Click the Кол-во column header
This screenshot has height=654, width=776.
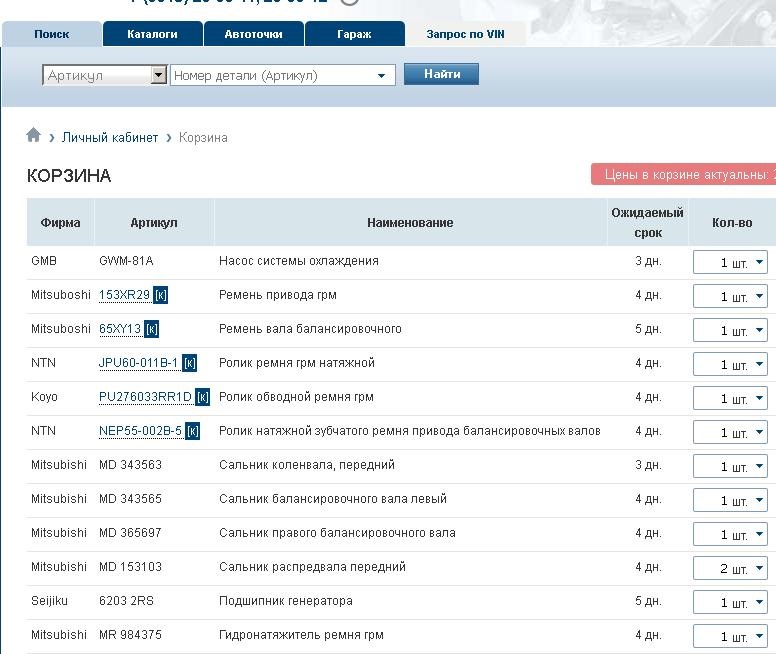pyautogui.click(x=732, y=223)
